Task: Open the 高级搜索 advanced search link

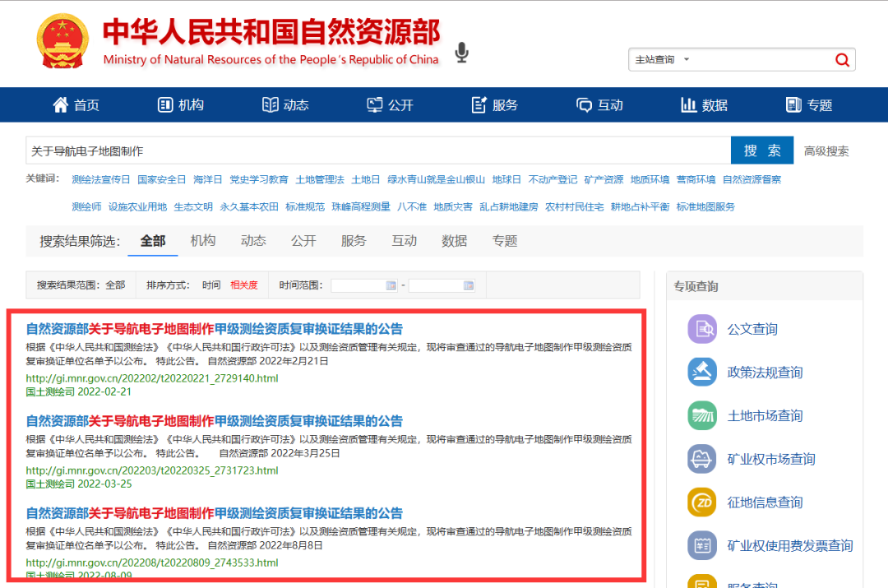Action: coord(826,151)
